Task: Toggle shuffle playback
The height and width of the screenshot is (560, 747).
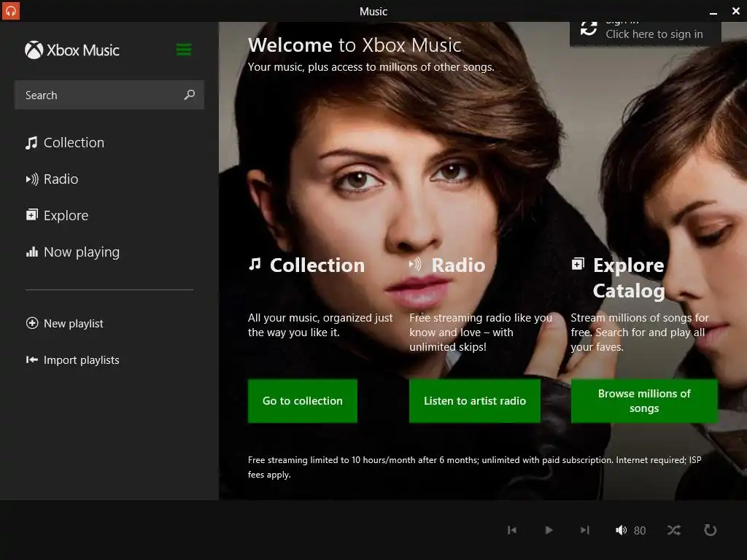Action: (x=674, y=530)
